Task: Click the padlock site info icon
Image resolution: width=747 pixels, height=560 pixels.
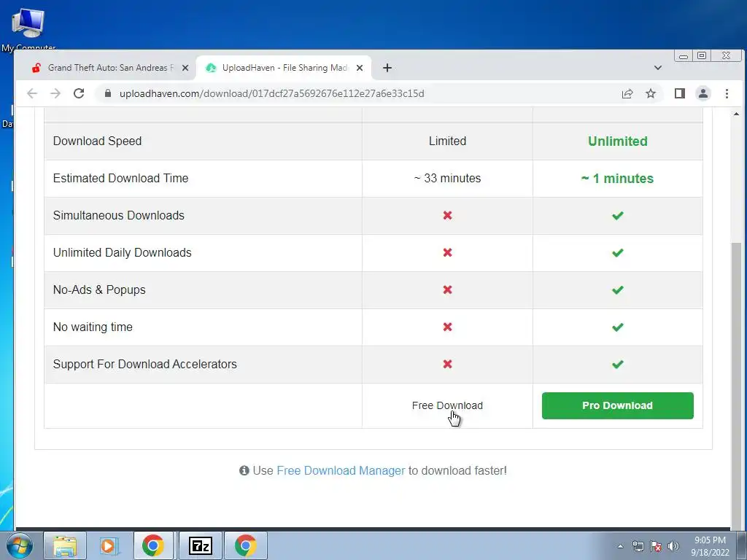Action: pos(108,93)
